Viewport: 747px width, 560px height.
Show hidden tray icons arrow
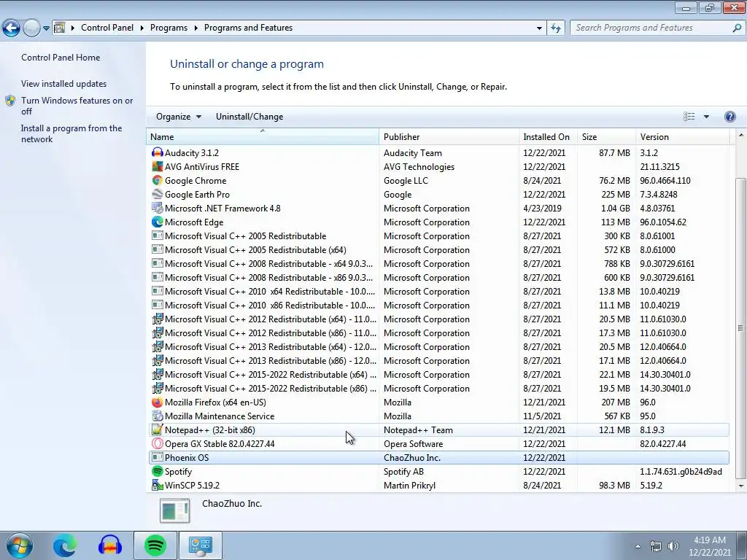point(638,546)
